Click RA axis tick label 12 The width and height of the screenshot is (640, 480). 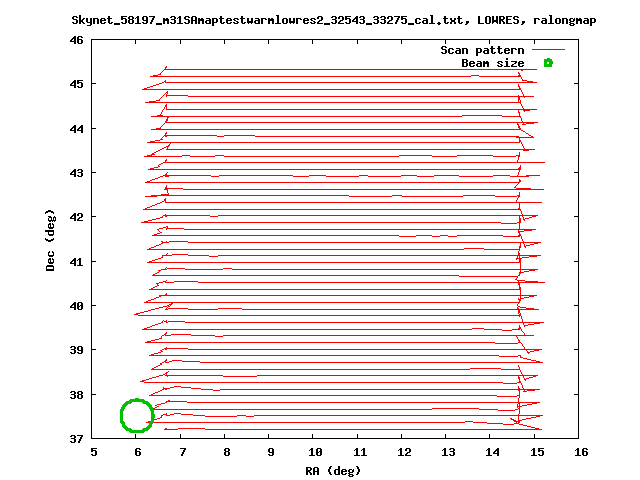coord(404,452)
